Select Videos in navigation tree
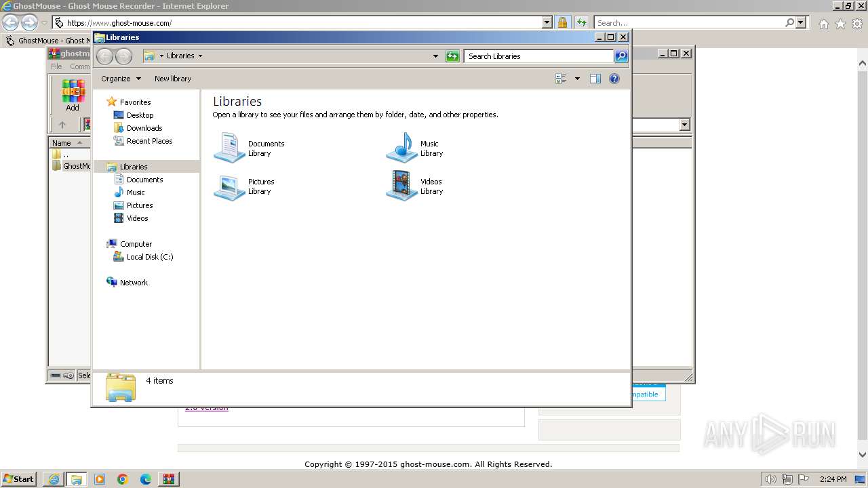The height and width of the screenshot is (488, 868). tap(137, 218)
